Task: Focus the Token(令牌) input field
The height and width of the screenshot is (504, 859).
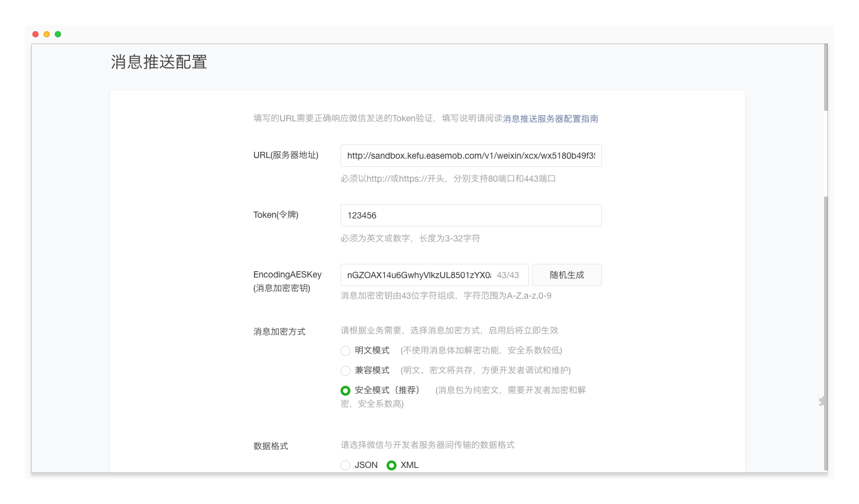Action: point(471,215)
